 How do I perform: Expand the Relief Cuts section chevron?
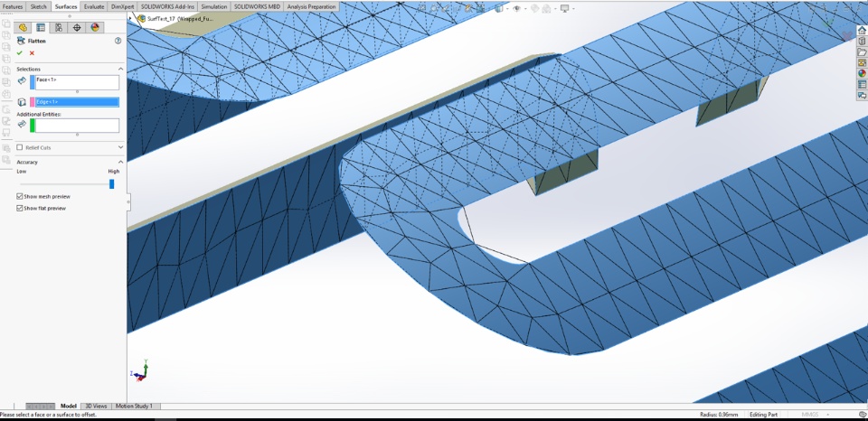coord(120,147)
